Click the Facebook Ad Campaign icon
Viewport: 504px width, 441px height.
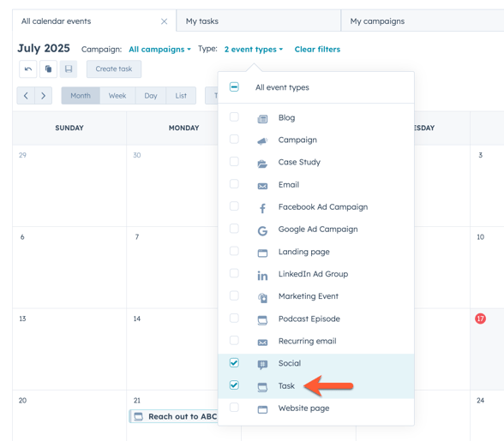coord(262,208)
